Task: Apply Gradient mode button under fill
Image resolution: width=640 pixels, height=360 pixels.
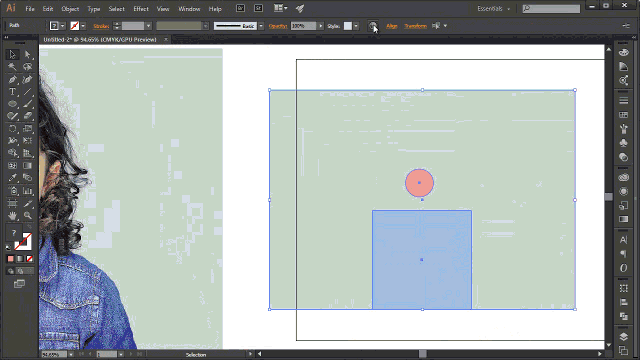Action: (x=20, y=259)
